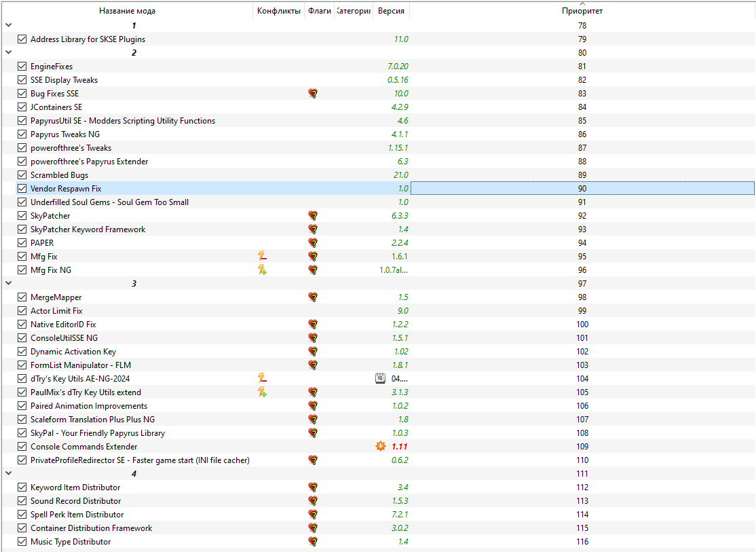
Task: Sort by Версия column header
Action: [x=391, y=11]
